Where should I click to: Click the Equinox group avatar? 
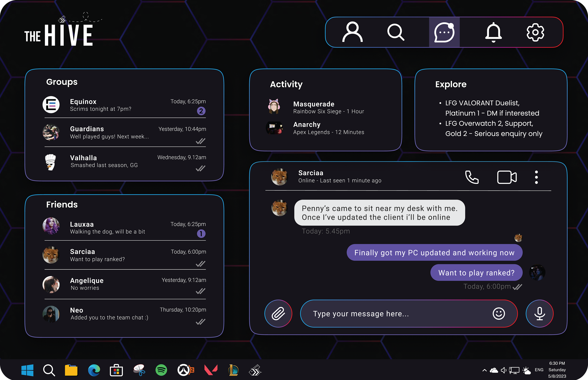point(51,105)
